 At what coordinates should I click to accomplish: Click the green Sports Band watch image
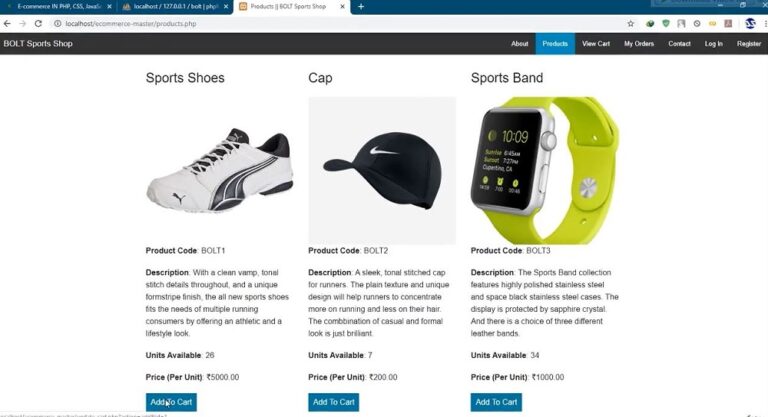coord(545,170)
